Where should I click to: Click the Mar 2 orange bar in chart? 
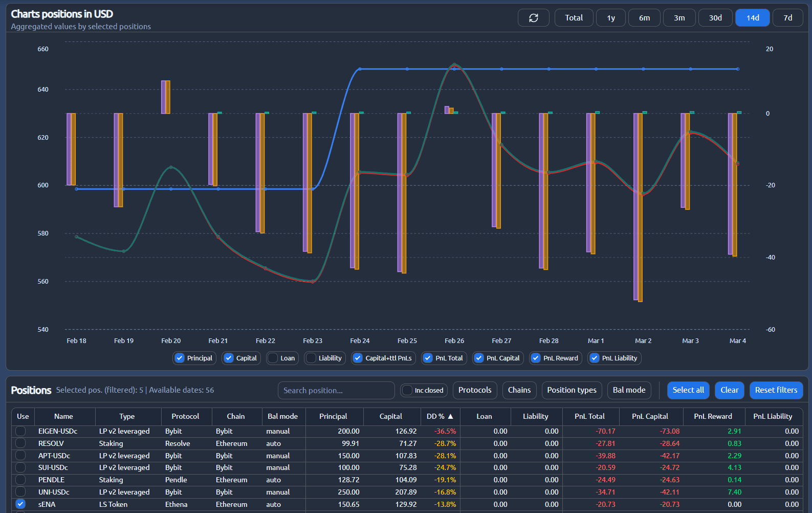click(640, 207)
